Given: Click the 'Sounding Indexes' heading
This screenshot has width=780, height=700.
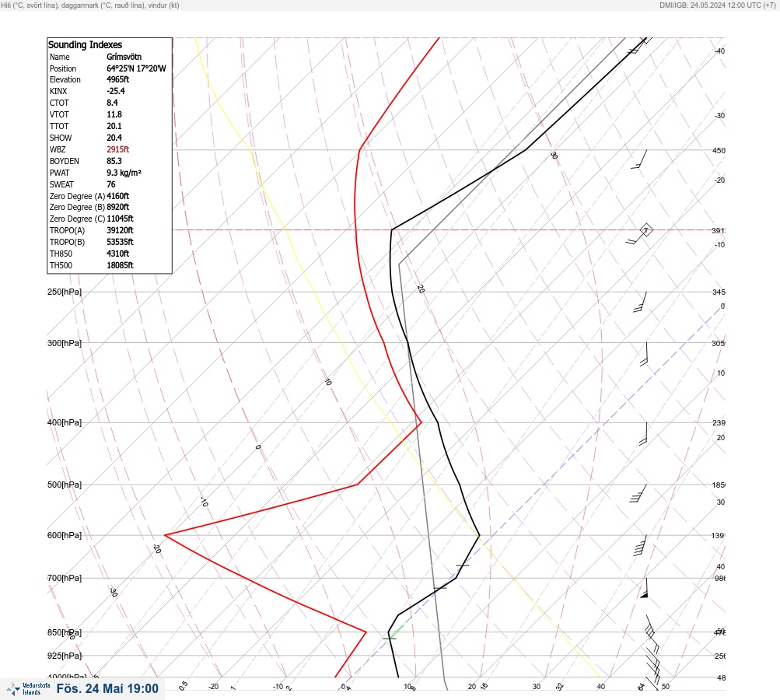Looking at the screenshot, I should point(85,45).
